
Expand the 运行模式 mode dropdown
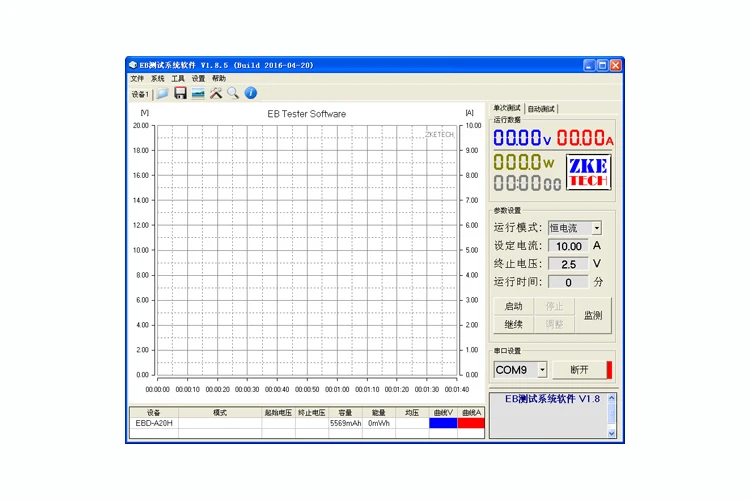click(x=596, y=228)
